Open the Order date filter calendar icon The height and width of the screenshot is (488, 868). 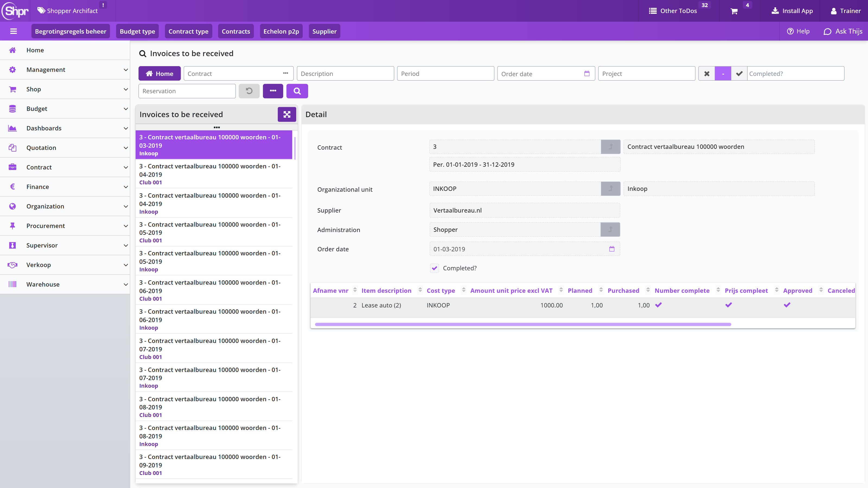point(587,73)
